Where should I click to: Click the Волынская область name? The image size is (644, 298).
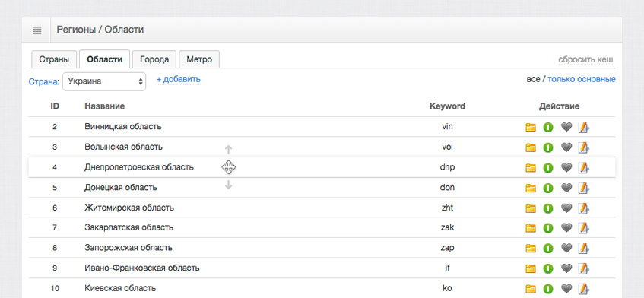click(124, 147)
